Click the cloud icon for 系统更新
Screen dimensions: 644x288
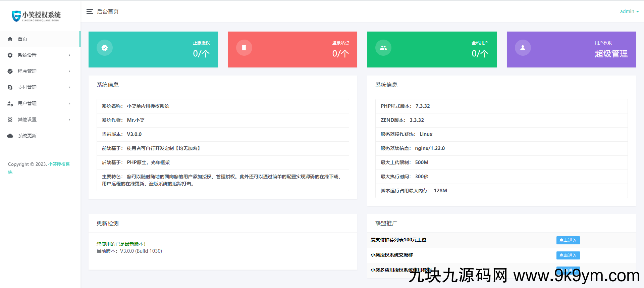click(x=10, y=136)
